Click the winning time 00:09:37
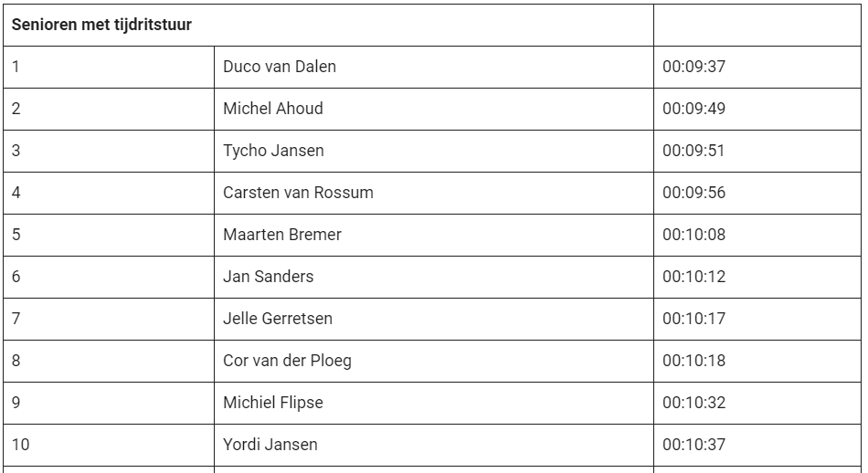 coord(693,67)
